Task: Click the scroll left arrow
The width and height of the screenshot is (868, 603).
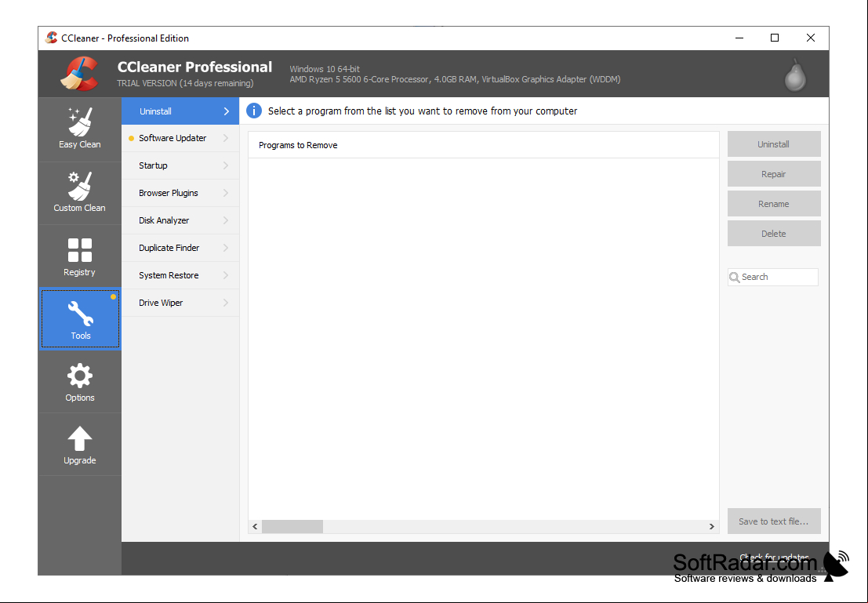Action: (255, 527)
